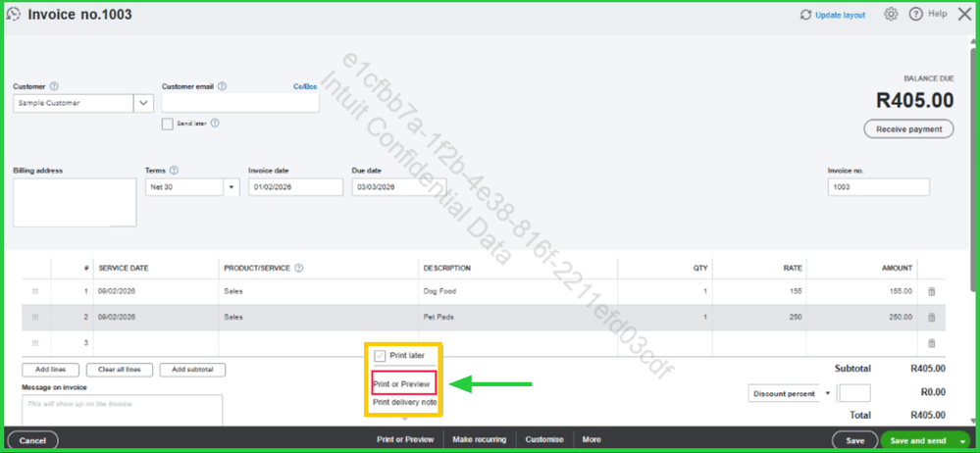
Task: Click the amount 250.00 cell
Action: click(x=861, y=318)
